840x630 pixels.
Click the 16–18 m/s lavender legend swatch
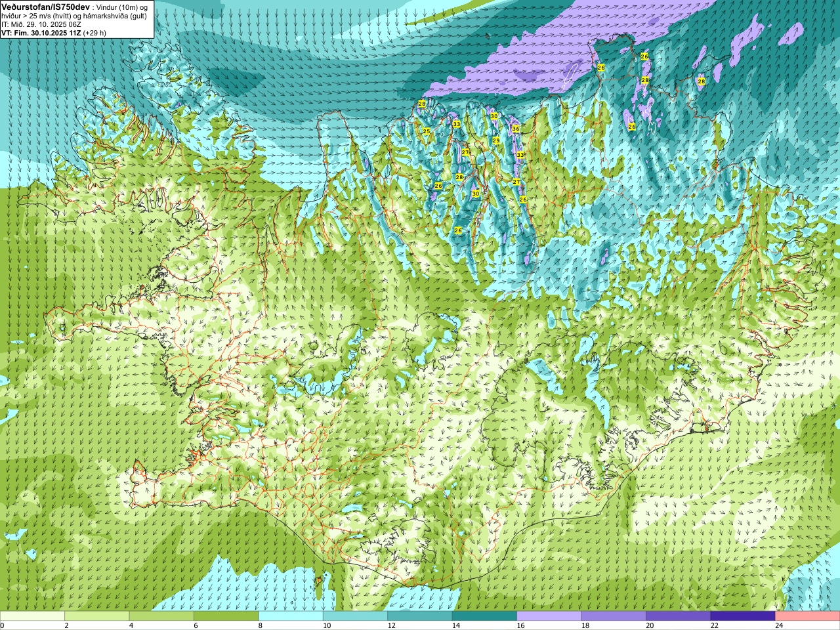coord(549,616)
